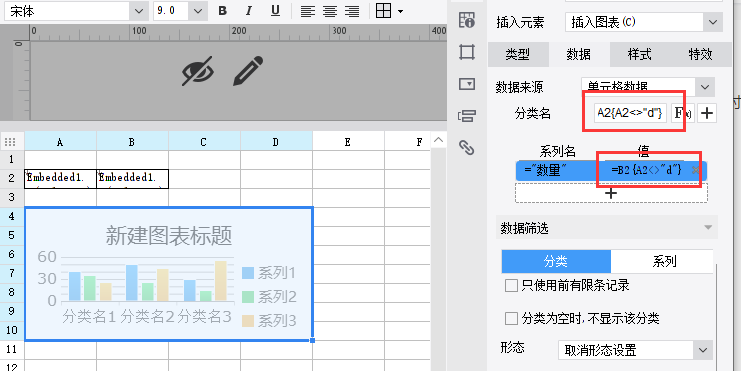
Task: Switch to the 样式 tab
Action: (x=640, y=54)
